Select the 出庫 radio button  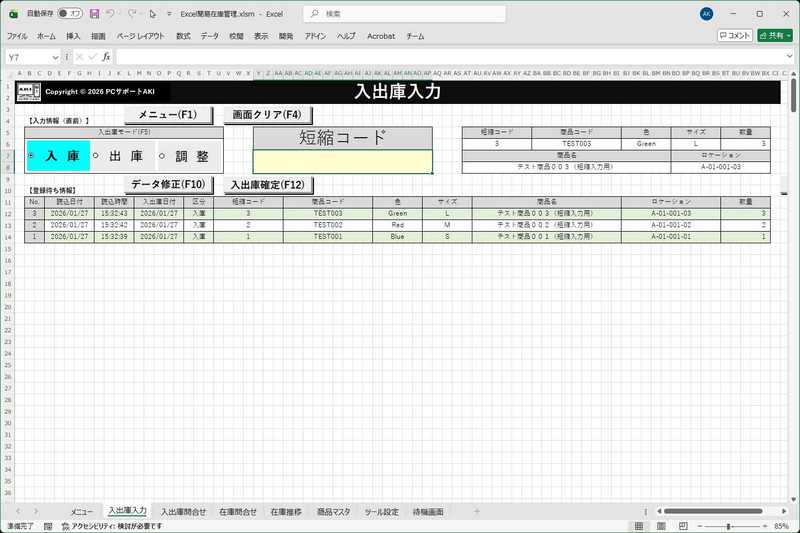point(96,156)
